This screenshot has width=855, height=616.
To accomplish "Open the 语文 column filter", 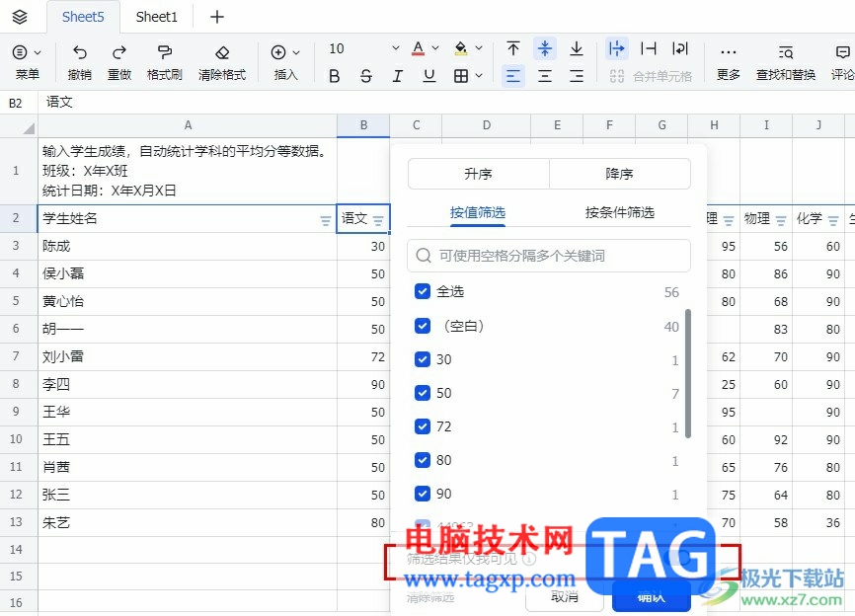I will pos(378,220).
